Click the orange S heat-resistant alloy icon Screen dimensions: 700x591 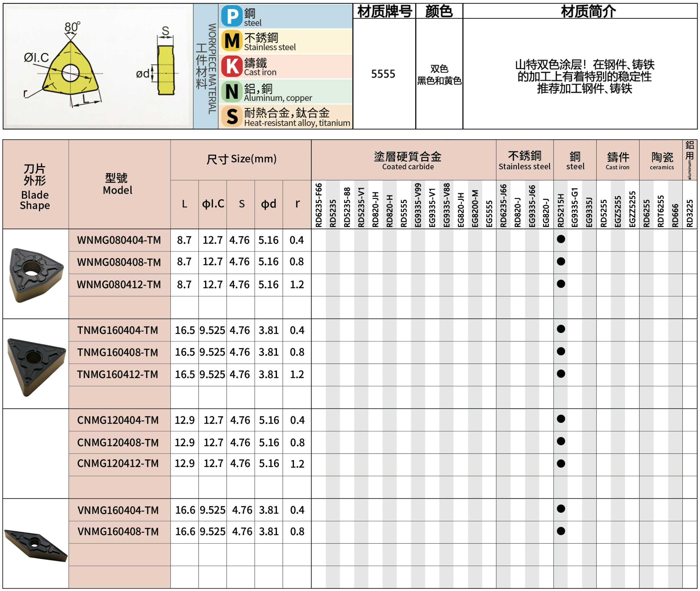231,116
